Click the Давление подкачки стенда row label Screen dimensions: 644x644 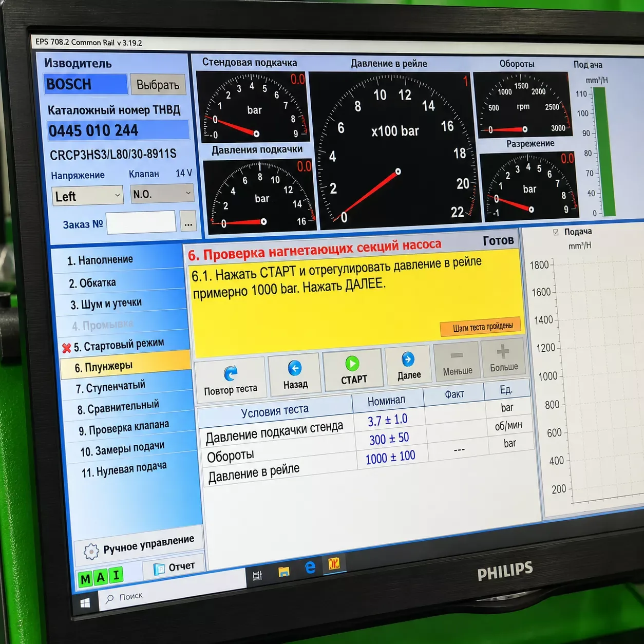(274, 431)
